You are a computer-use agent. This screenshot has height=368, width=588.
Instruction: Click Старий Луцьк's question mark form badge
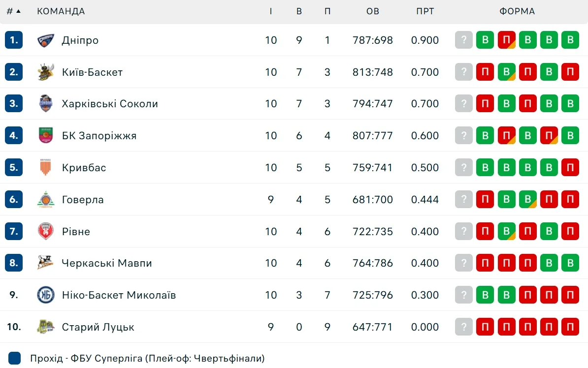pyautogui.click(x=463, y=327)
